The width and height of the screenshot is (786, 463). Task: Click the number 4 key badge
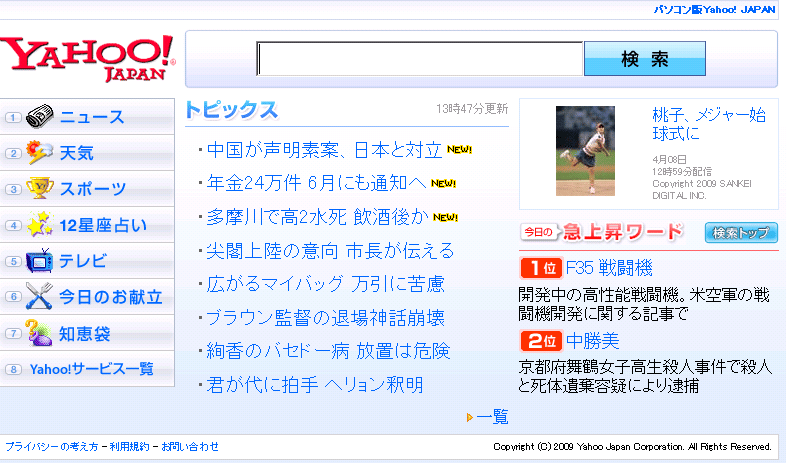point(14,225)
